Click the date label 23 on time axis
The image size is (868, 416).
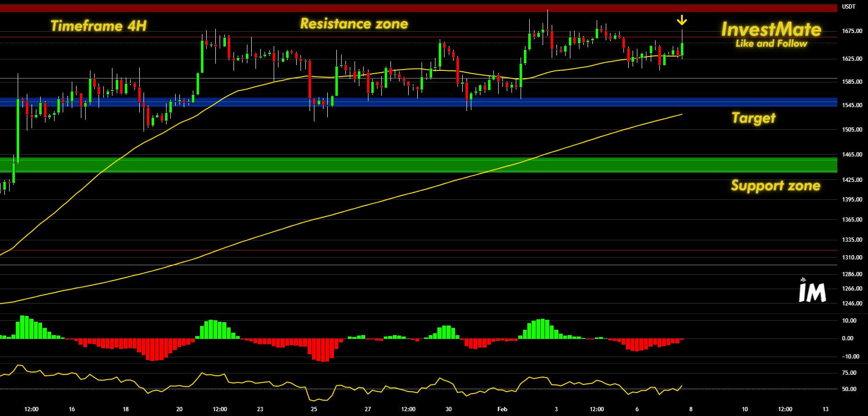(x=260, y=409)
